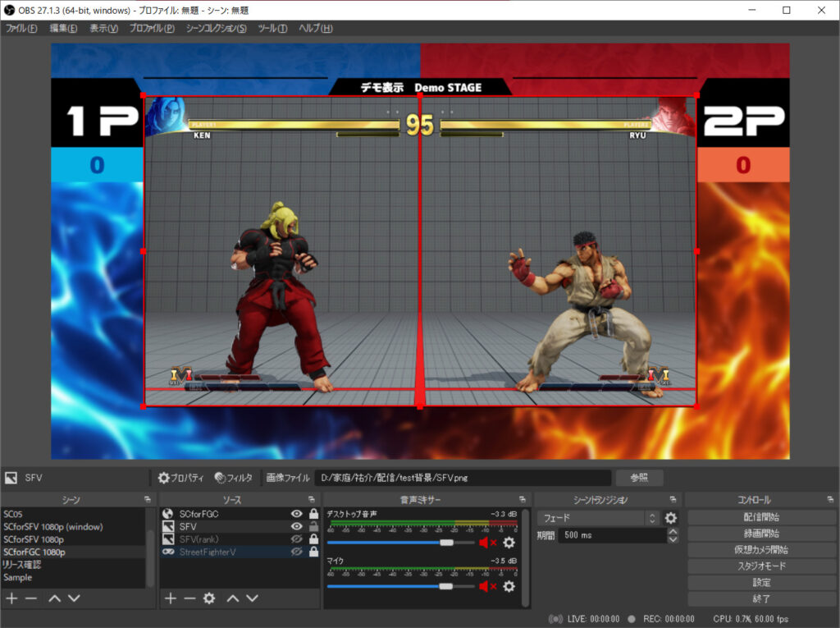Move selected source down
This screenshot has height=628, width=840.
tap(252, 598)
